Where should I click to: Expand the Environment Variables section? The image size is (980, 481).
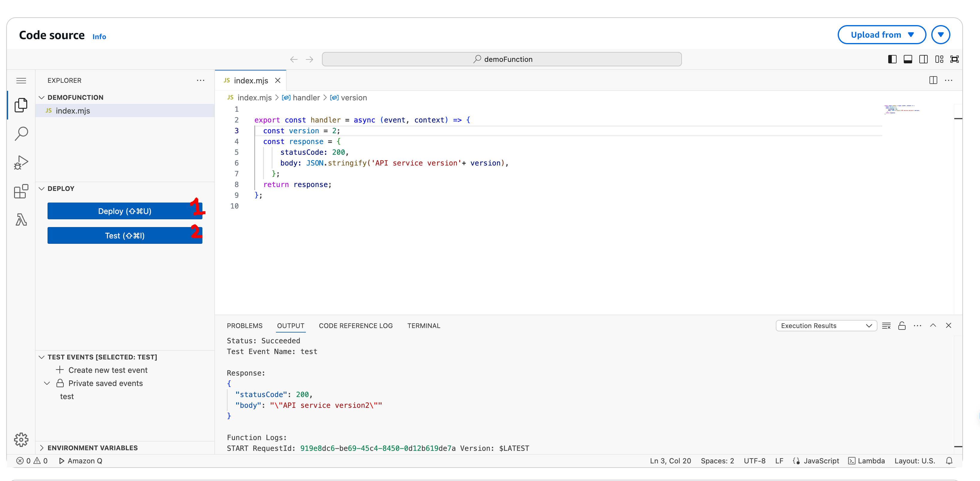point(92,448)
